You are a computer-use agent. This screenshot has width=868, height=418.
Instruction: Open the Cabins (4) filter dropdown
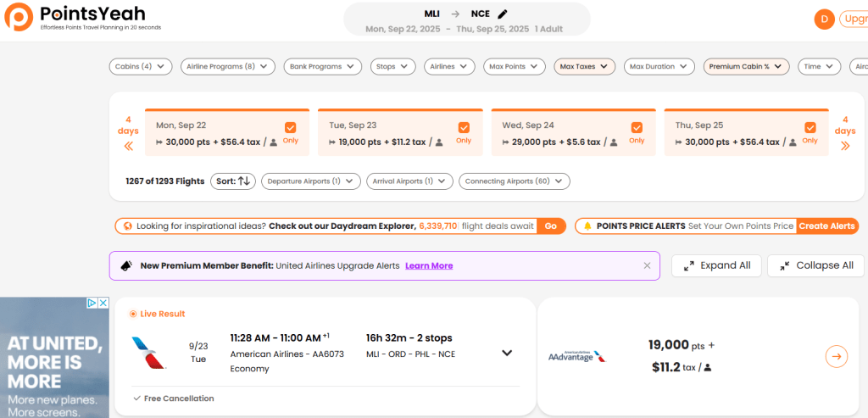[141, 66]
